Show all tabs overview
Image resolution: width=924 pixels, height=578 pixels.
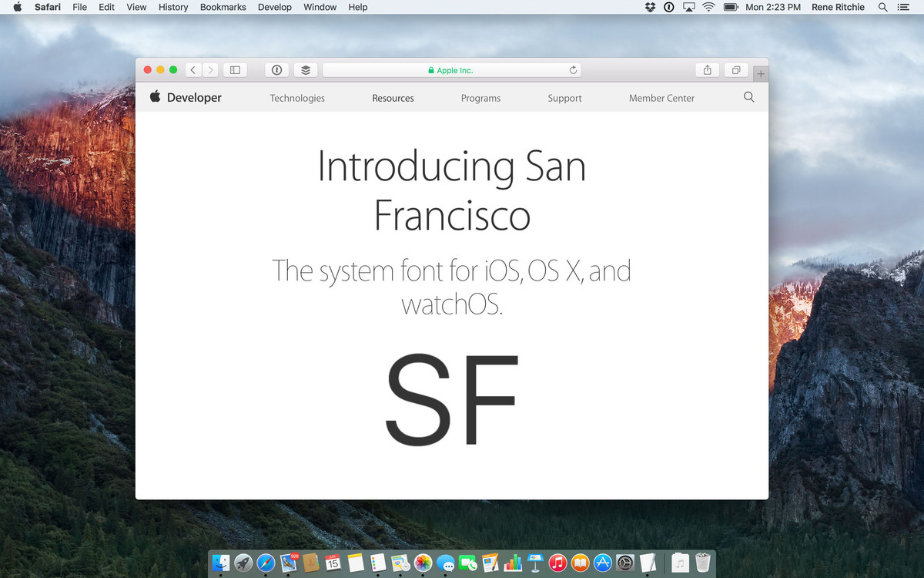(736, 70)
